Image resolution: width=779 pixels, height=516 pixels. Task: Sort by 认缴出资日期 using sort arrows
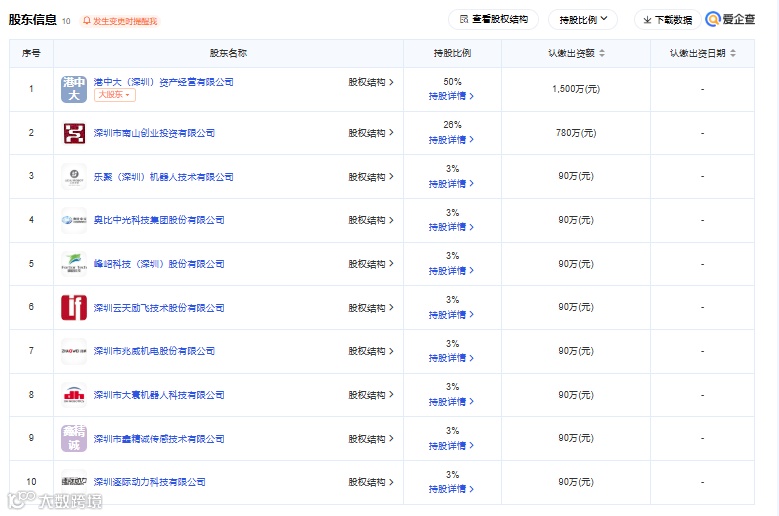733,53
